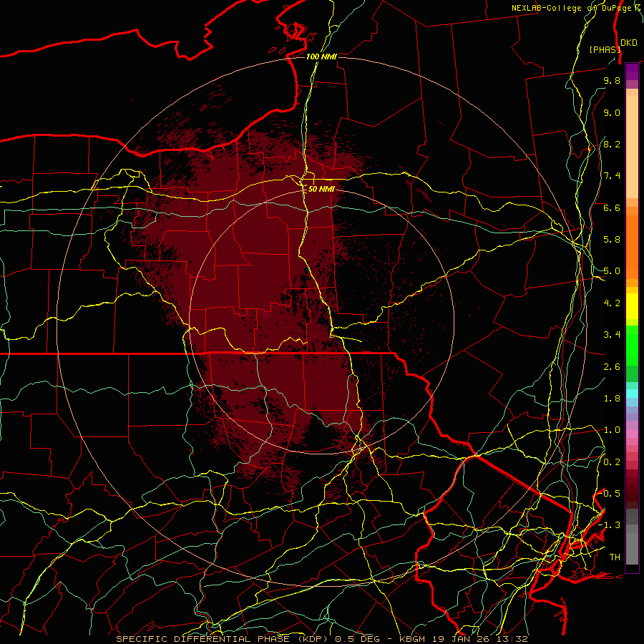
Task: Click the 5.0 scale value label
Action: point(612,271)
